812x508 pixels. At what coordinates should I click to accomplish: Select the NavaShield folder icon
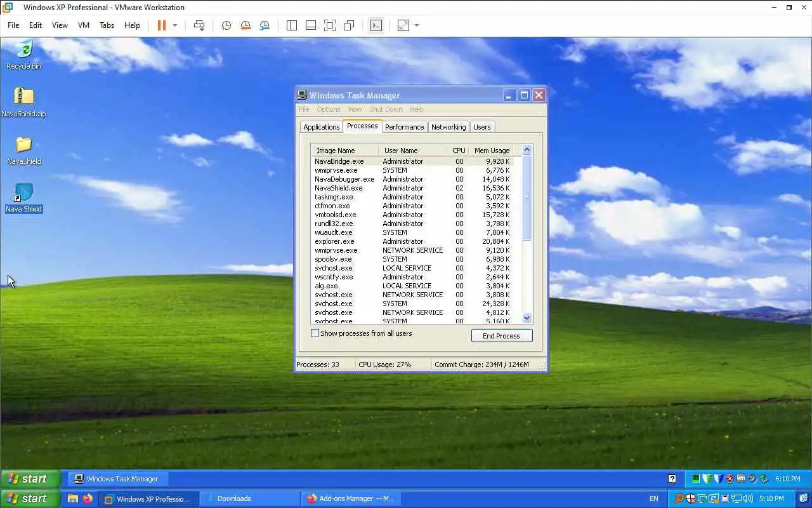point(23,150)
